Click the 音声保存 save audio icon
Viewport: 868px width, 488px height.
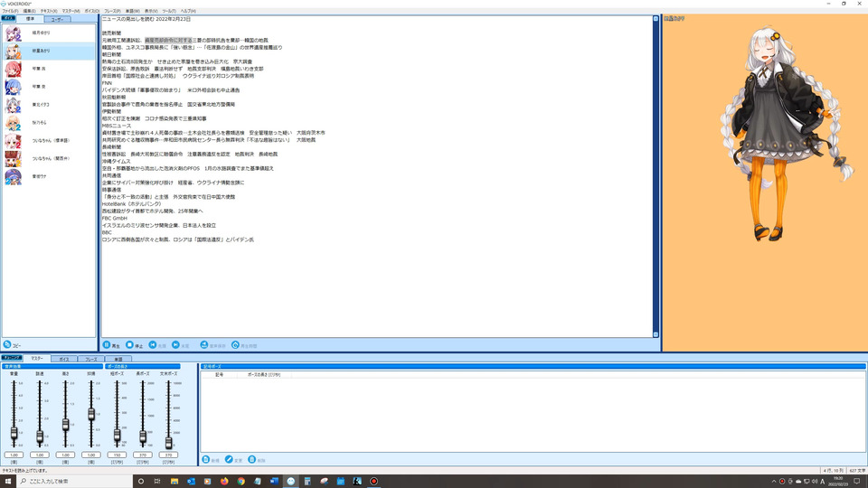tap(203, 344)
